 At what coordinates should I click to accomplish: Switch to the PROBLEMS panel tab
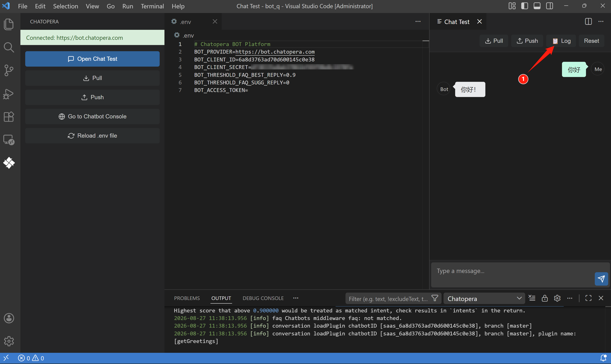pos(187,298)
